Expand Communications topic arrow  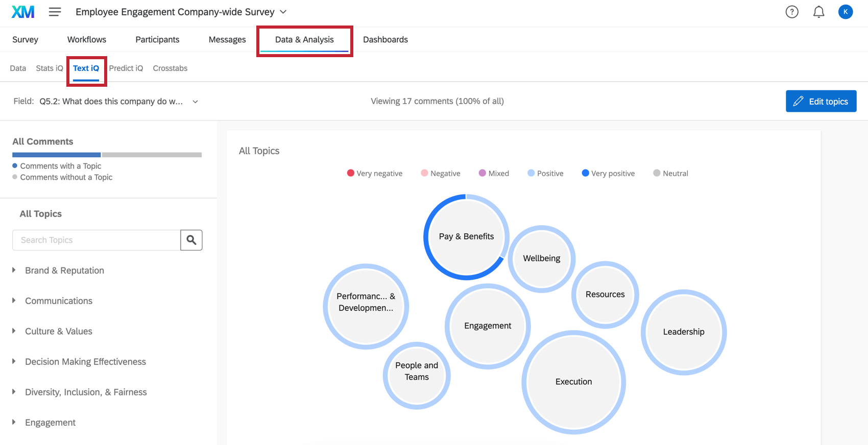tap(14, 301)
